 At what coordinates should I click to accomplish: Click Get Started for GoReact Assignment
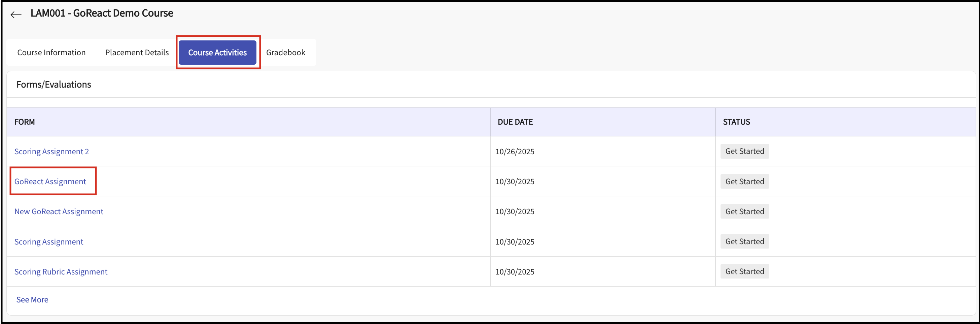(744, 182)
